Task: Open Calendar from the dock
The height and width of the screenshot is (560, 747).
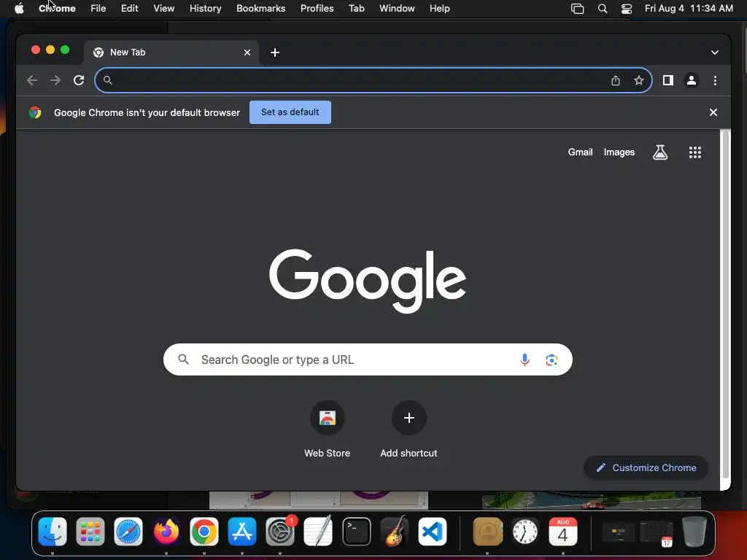Action: [x=563, y=532]
